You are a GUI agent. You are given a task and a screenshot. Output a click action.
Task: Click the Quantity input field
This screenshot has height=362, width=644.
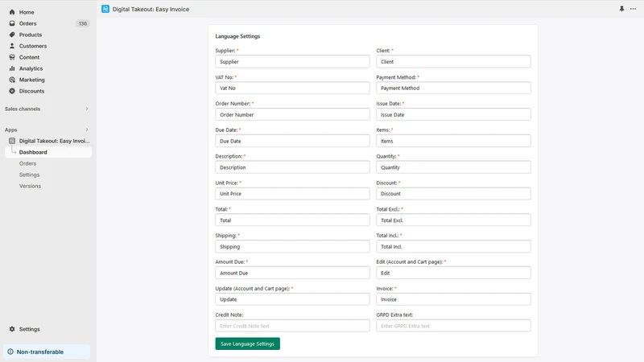[x=453, y=167]
